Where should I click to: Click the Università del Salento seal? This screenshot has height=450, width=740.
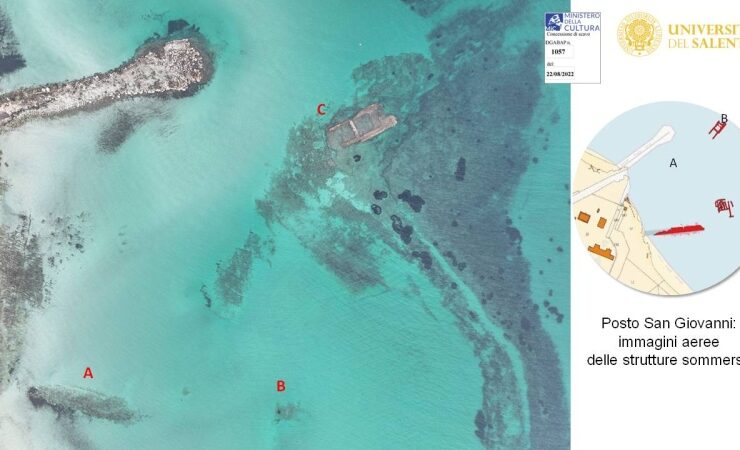pyautogui.click(x=639, y=33)
